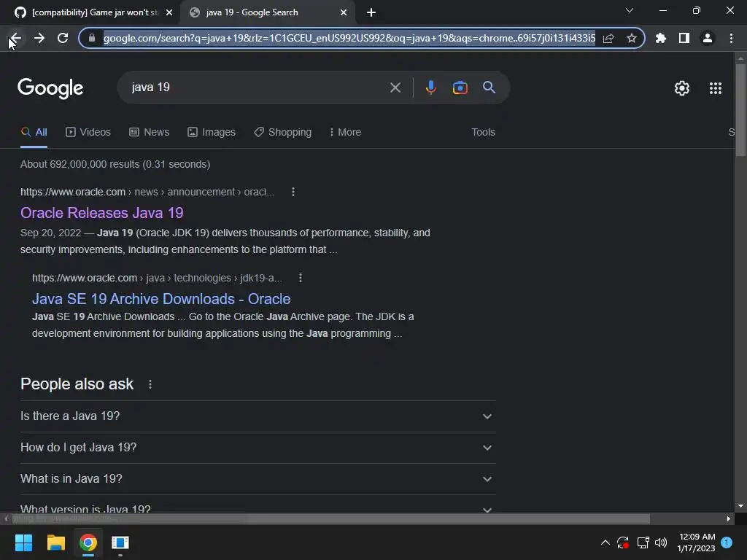
Task: Close the java 19 Google Search tab
Action: tap(344, 12)
